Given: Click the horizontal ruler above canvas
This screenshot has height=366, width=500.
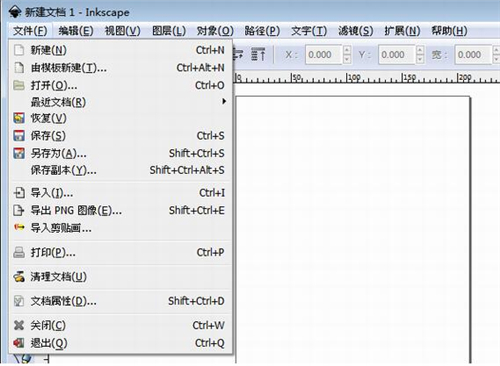Looking at the screenshot, I should tap(367, 77).
